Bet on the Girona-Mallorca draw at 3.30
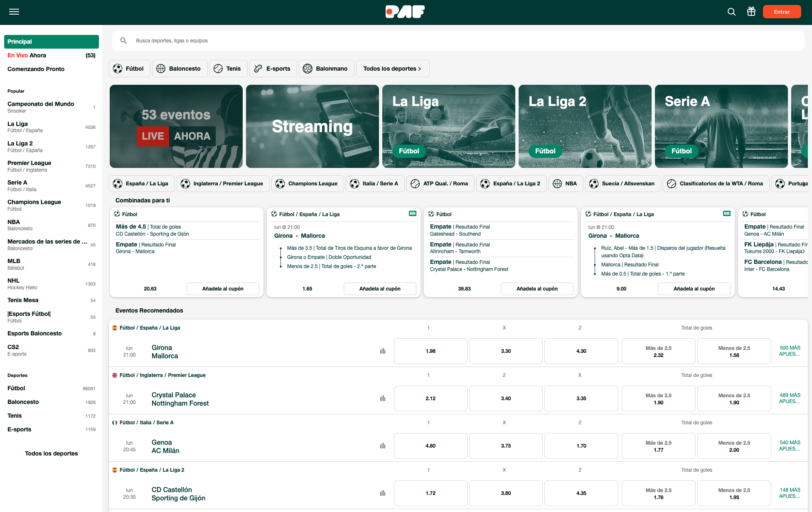Screen dimensions: 812x512 click(506, 351)
